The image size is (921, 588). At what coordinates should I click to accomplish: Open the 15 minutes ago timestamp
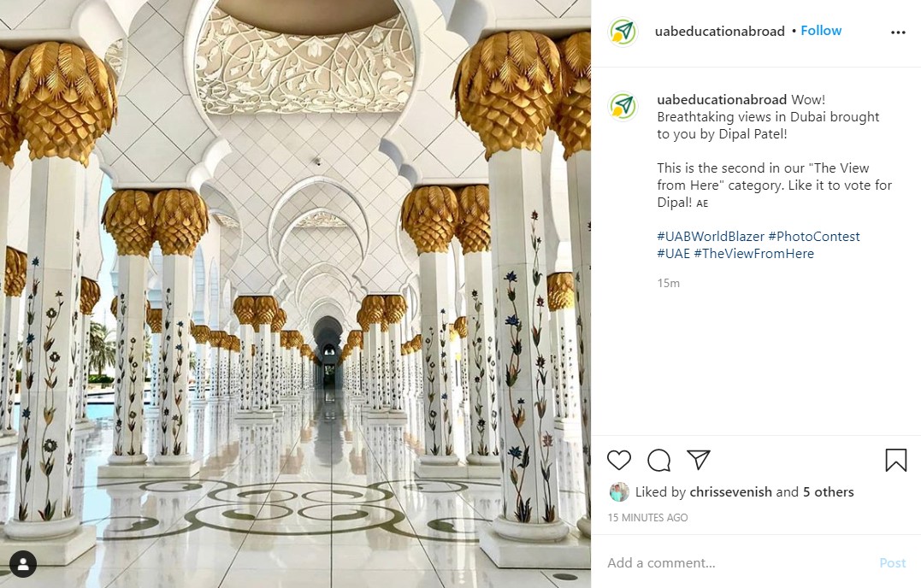647,518
